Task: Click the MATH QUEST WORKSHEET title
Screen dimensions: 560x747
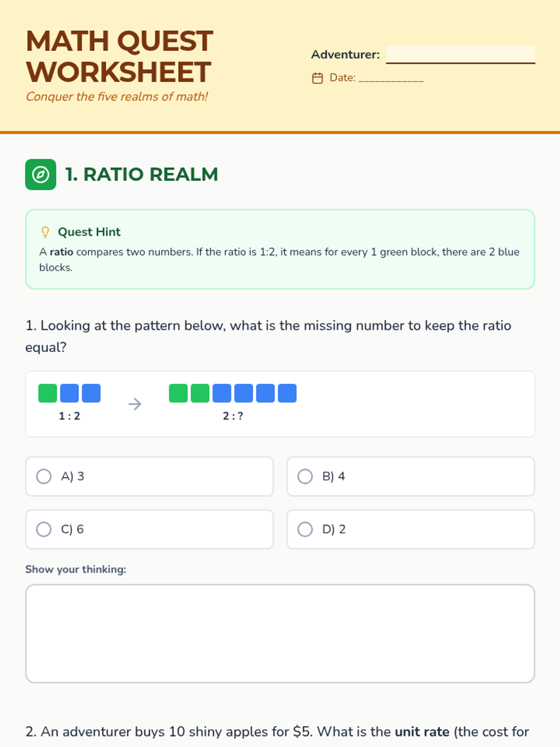Action: [119, 56]
